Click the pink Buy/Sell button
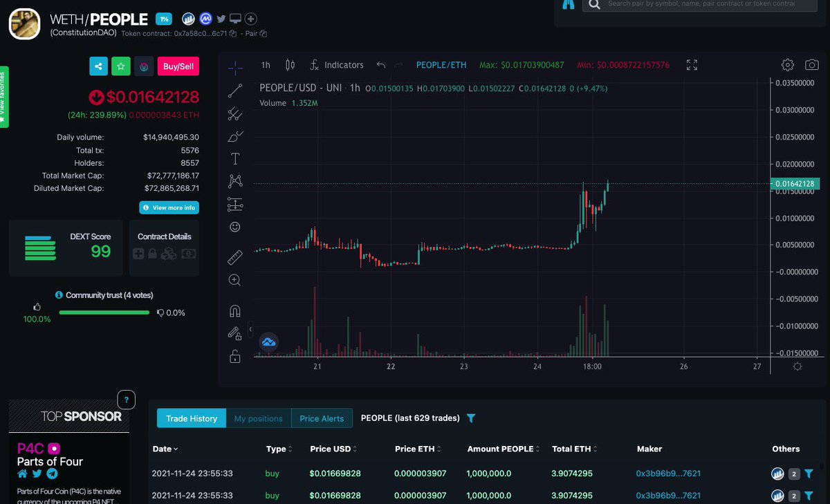Screen dimensions: 830x504 pyautogui.click(x=178, y=66)
